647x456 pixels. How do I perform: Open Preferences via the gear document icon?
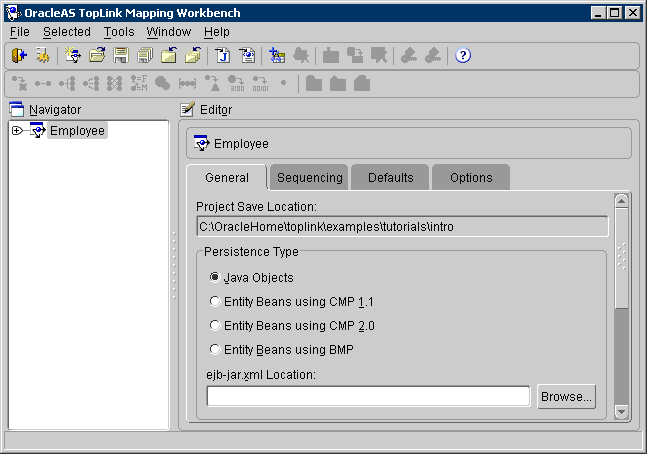43,55
